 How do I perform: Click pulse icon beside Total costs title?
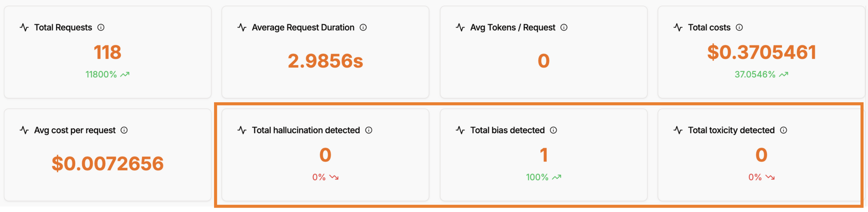pyautogui.click(x=678, y=27)
